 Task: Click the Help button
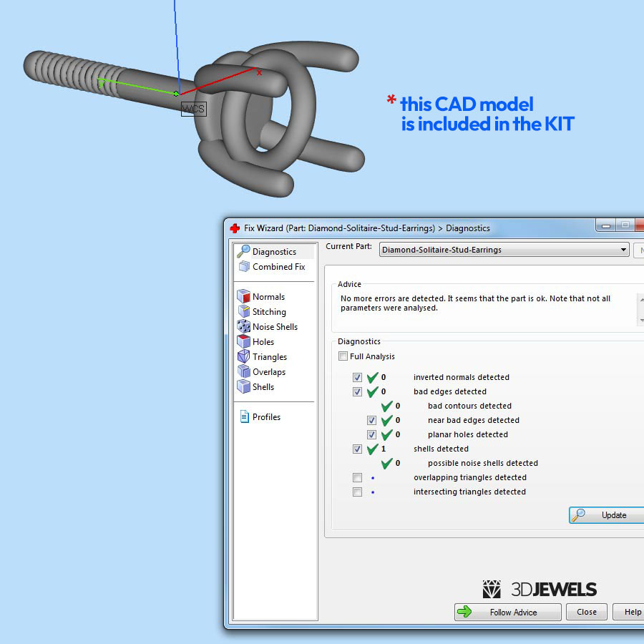click(632, 612)
